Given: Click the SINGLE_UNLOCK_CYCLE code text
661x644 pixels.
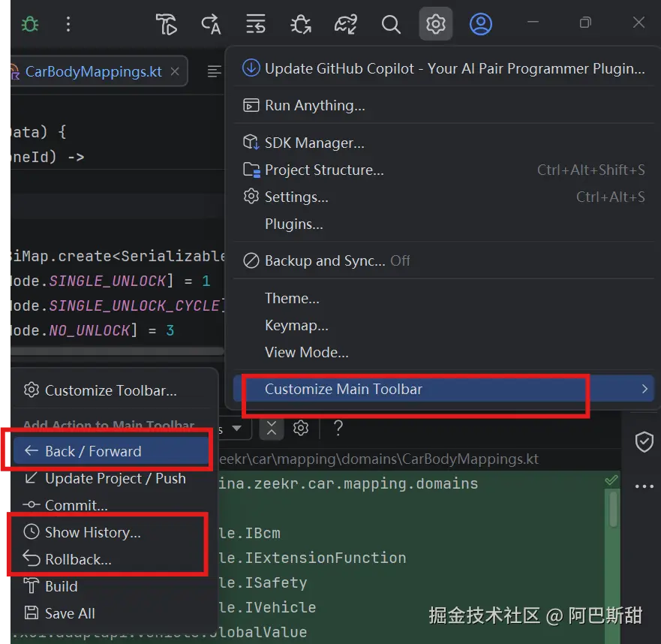Looking at the screenshot, I should point(135,305).
